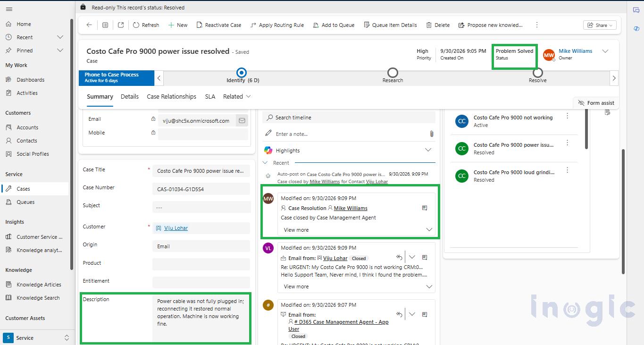The height and width of the screenshot is (345, 644).
Task: Go back using the back arrow
Action: pyautogui.click(x=89, y=25)
